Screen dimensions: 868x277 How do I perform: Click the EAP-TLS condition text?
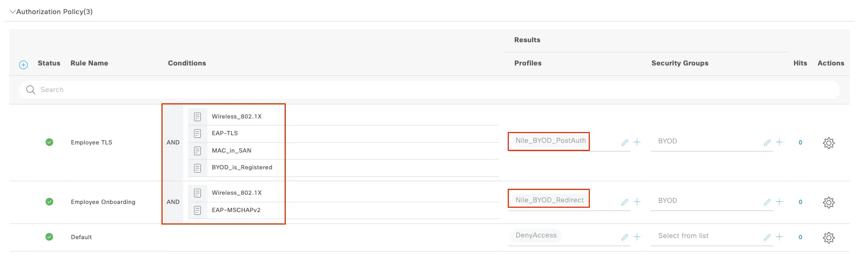[225, 133]
